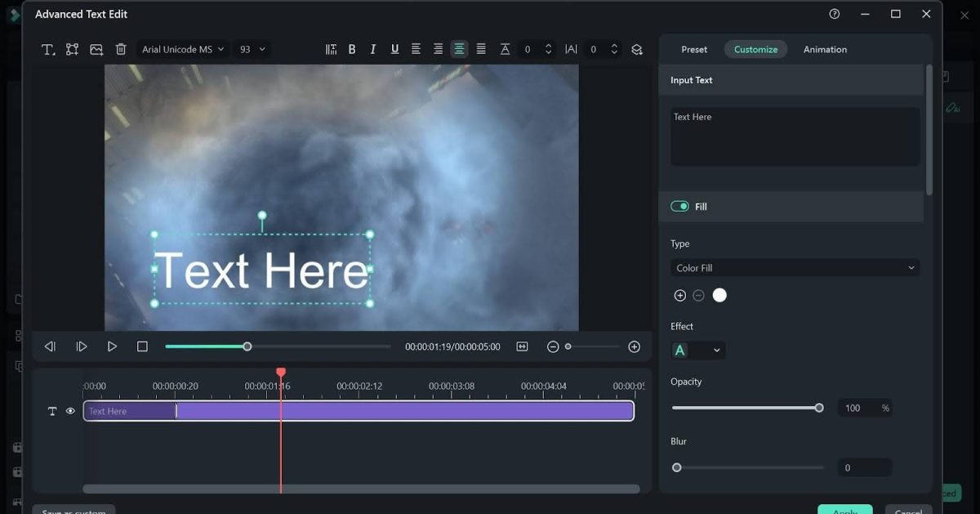Click the text blending options icon

tap(636, 49)
